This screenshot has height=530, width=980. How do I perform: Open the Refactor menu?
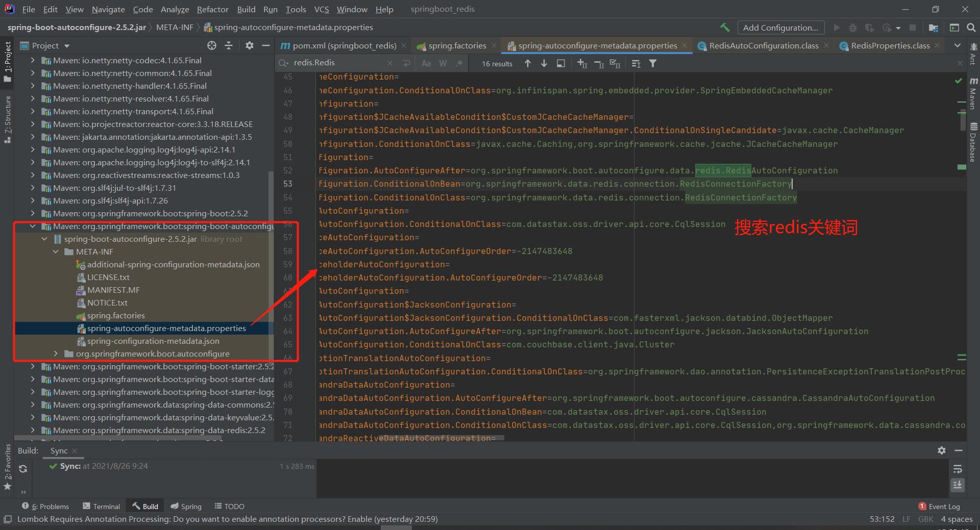pyautogui.click(x=212, y=9)
